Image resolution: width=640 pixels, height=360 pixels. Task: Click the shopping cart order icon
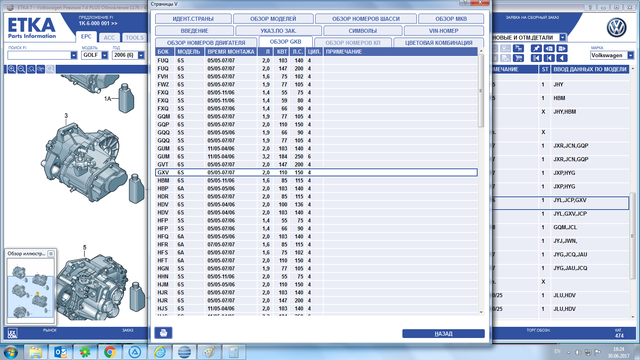click(x=518, y=58)
